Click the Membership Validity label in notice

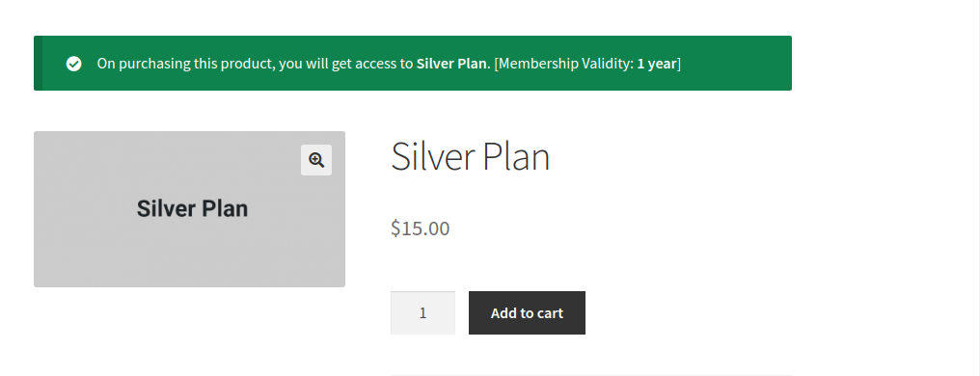[x=565, y=64]
